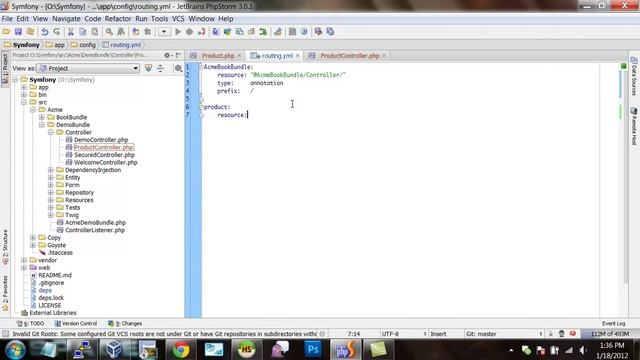640x360 pixels.
Task: Click the memory indicator 112M of 483M
Action: (610, 334)
